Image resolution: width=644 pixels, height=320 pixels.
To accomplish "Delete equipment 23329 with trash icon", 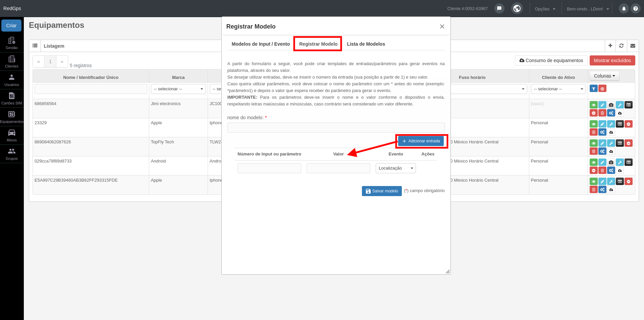I will point(594,132).
